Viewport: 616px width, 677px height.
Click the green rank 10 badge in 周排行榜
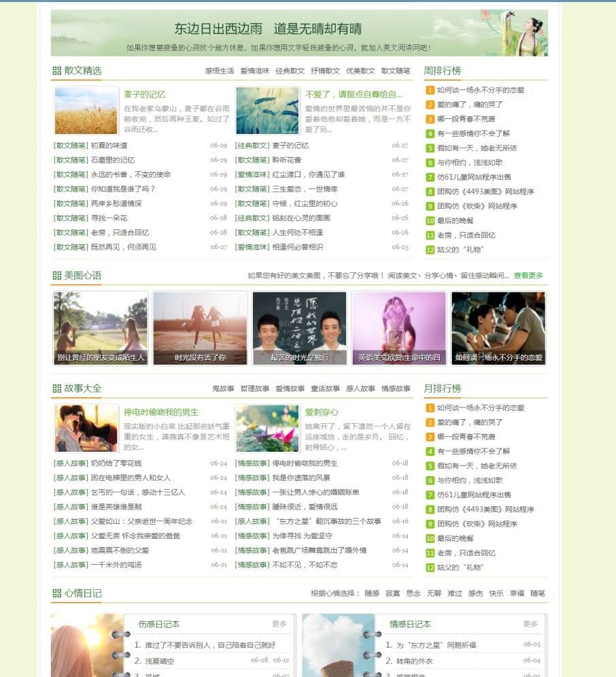point(430,220)
